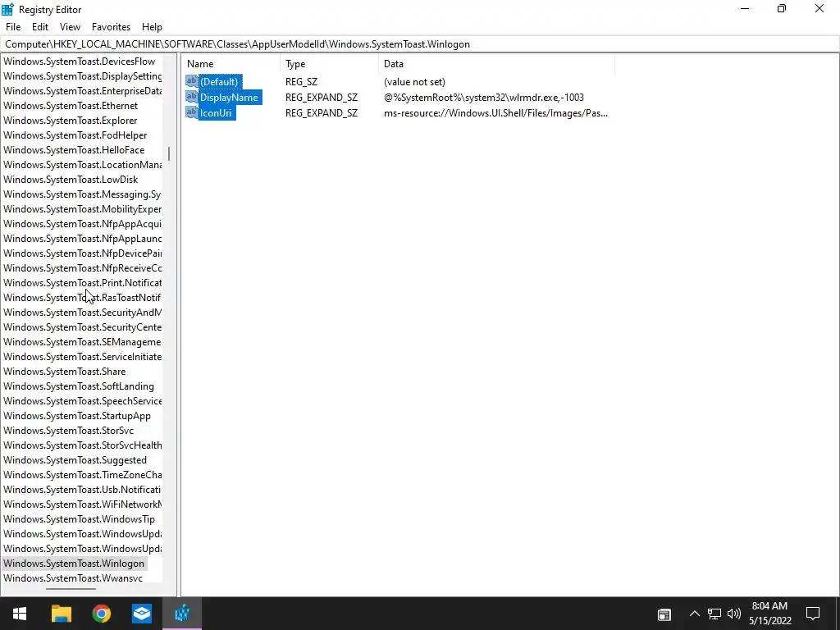Select the Windows.SystemToast.Messaging key
Image resolution: width=840 pixels, height=630 pixels.
point(82,194)
